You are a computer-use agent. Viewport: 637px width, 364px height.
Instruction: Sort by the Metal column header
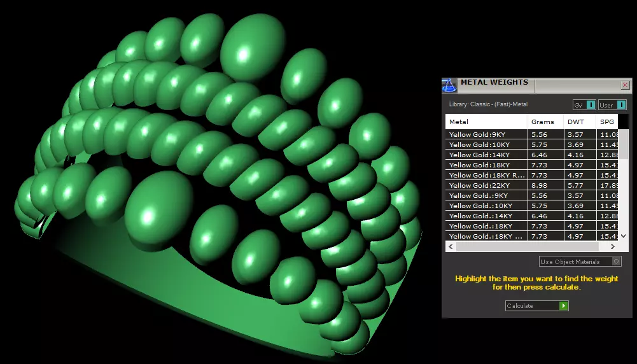486,122
